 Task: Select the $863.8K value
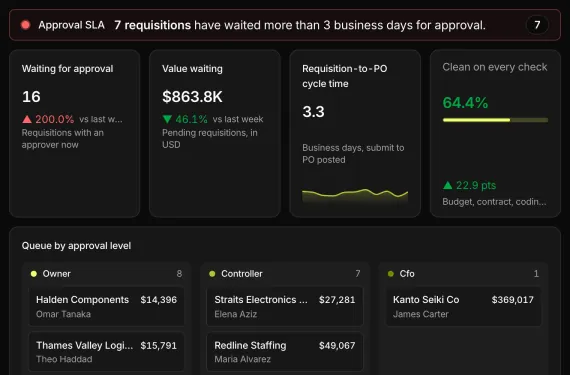click(x=192, y=97)
